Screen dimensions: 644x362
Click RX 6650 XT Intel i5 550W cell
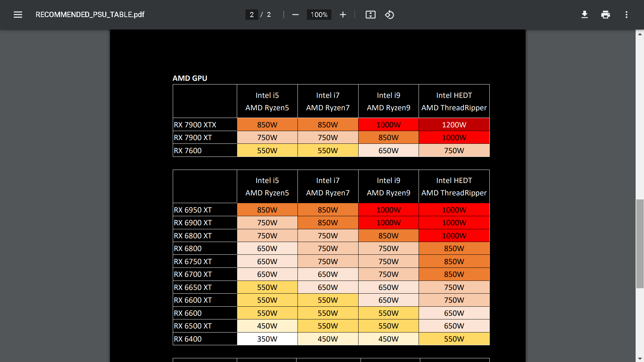tap(267, 287)
